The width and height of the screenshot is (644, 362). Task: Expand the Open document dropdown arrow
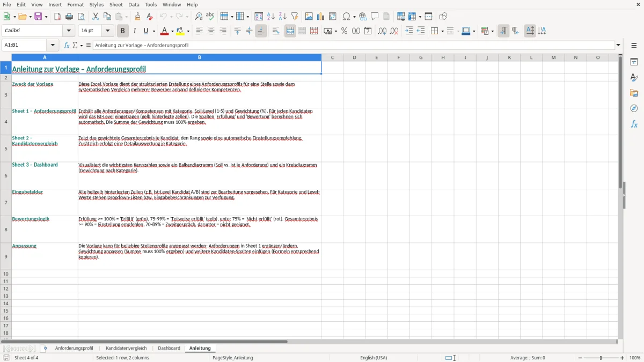point(30,17)
